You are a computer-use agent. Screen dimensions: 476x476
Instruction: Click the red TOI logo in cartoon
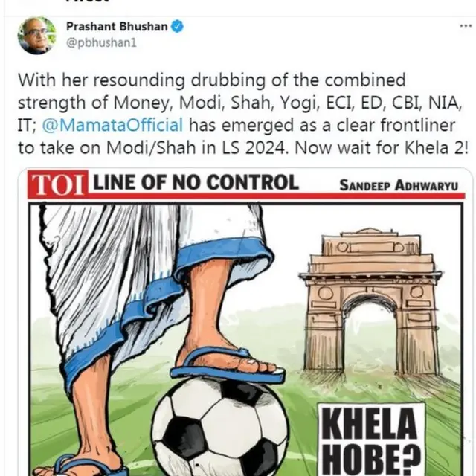coord(58,184)
